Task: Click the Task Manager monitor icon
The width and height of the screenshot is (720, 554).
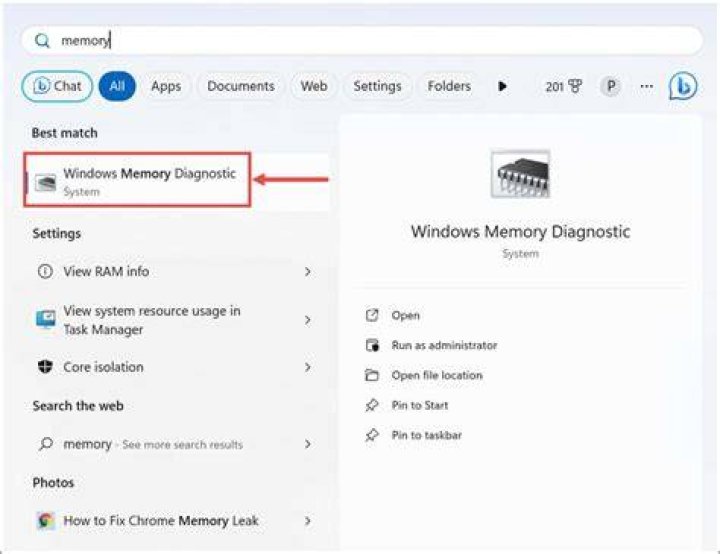Action: click(45, 320)
